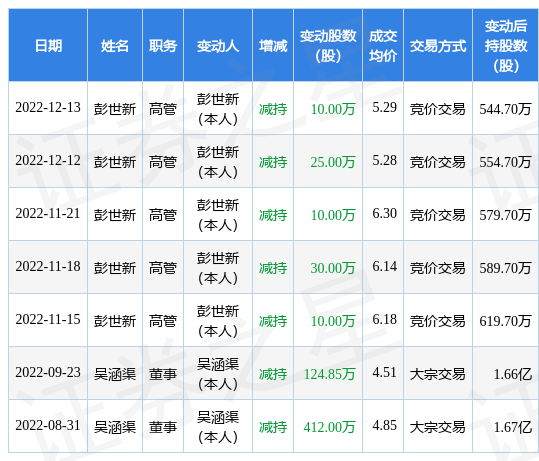Select the 2022-12-13 date cell
The width and height of the screenshot is (539, 461).
point(48,108)
